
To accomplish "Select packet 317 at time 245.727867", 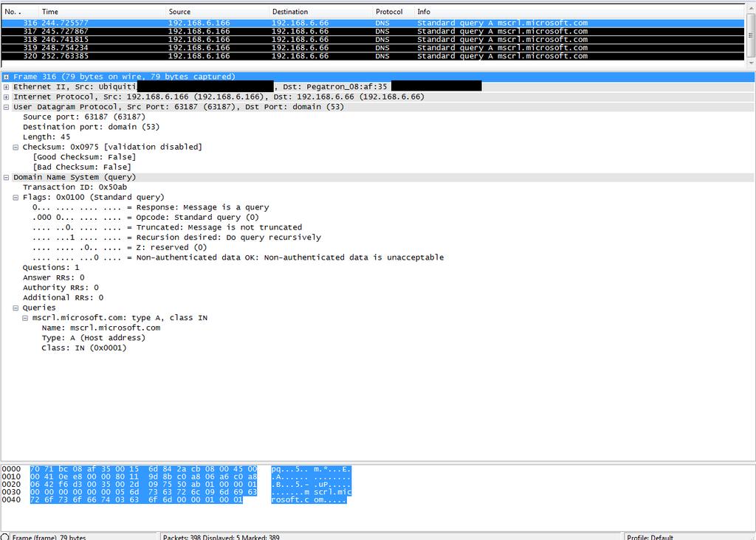I will [x=373, y=31].
